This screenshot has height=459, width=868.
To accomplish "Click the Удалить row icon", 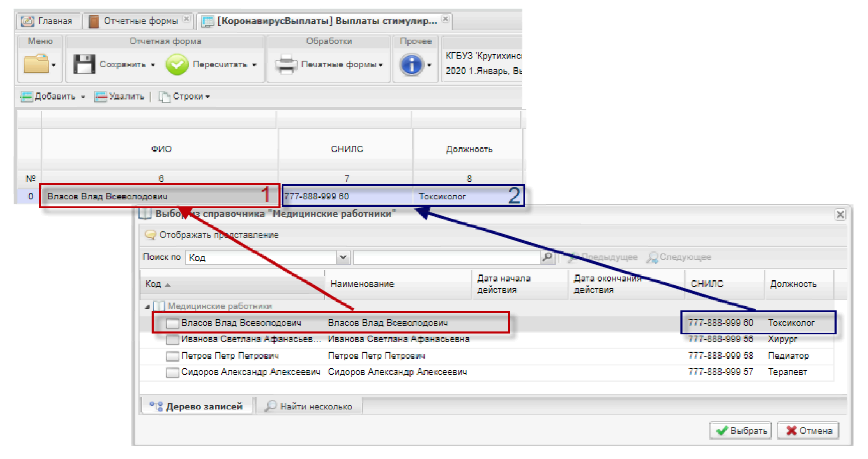I will (100, 97).
